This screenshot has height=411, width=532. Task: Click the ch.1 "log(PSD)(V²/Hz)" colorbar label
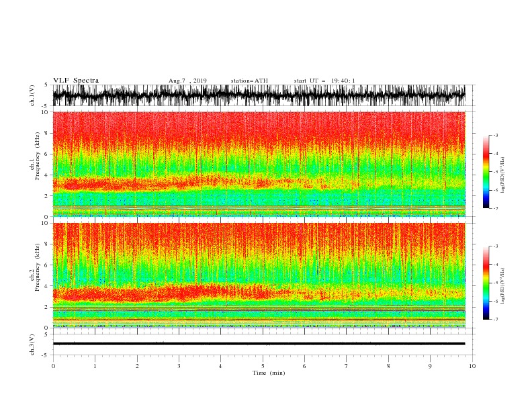pyautogui.click(x=503, y=175)
